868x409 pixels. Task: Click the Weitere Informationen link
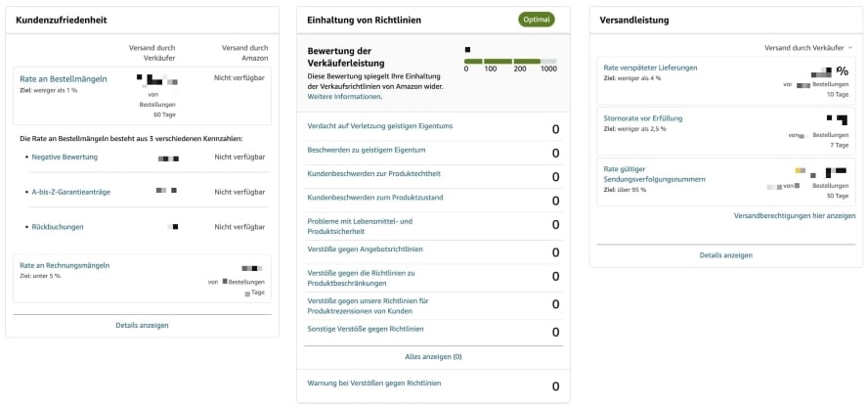click(x=344, y=96)
